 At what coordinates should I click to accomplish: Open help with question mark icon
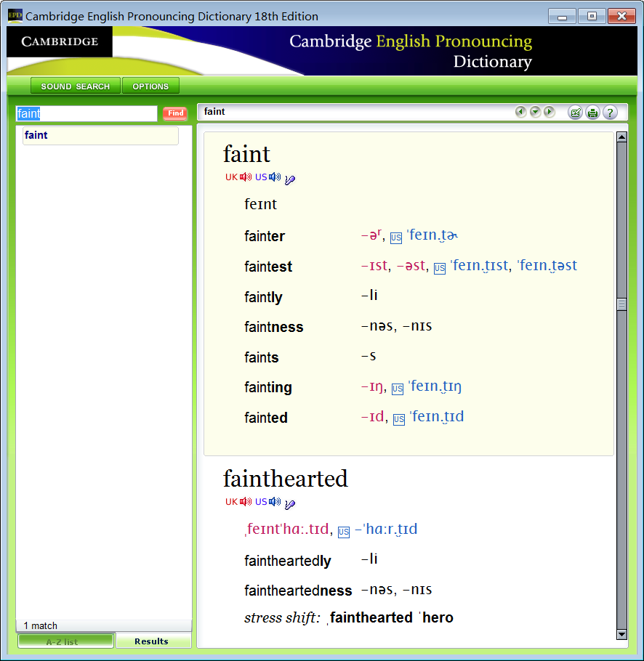point(610,113)
